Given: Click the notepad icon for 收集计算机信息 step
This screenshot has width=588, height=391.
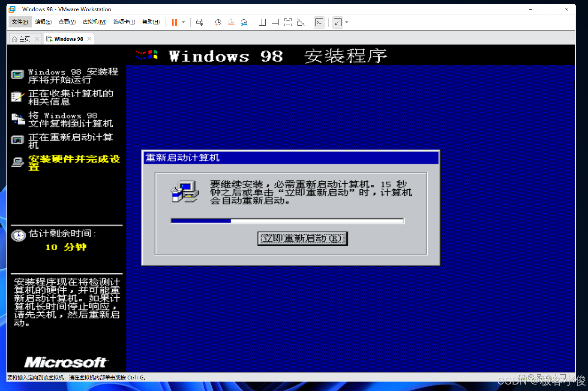Looking at the screenshot, I should pyautogui.click(x=18, y=97).
